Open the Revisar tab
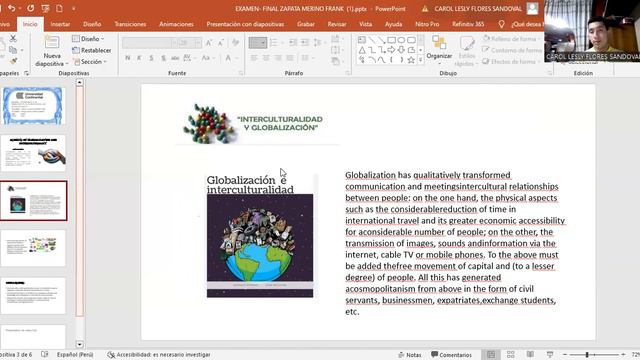 click(x=337, y=24)
